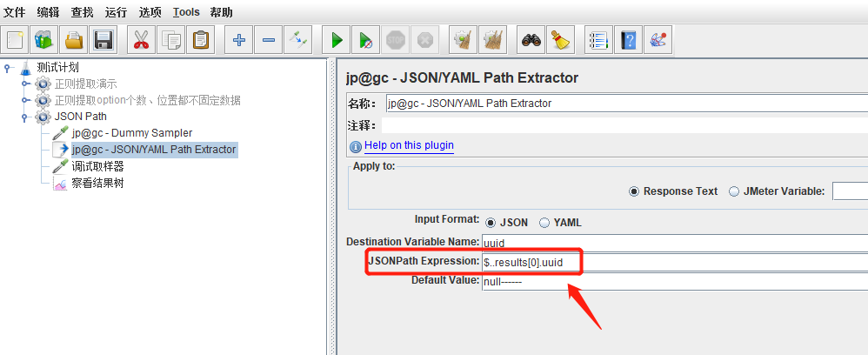Save the test plan with floppy icon
868x355 pixels.
(103, 40)
